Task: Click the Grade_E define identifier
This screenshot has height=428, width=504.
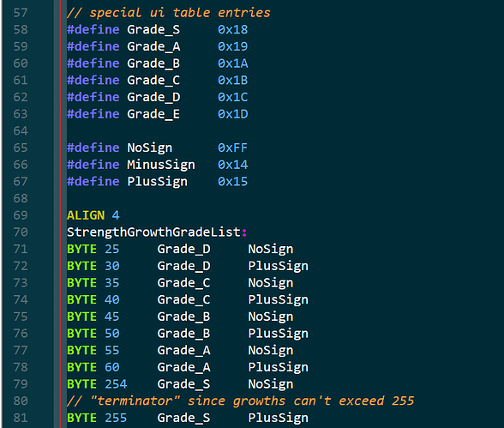Action: 153,114
